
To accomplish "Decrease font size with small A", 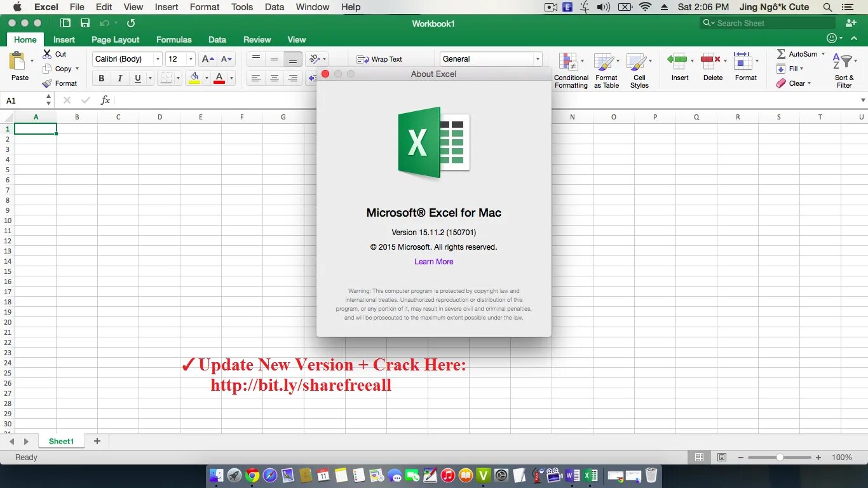I will [227, 59].
